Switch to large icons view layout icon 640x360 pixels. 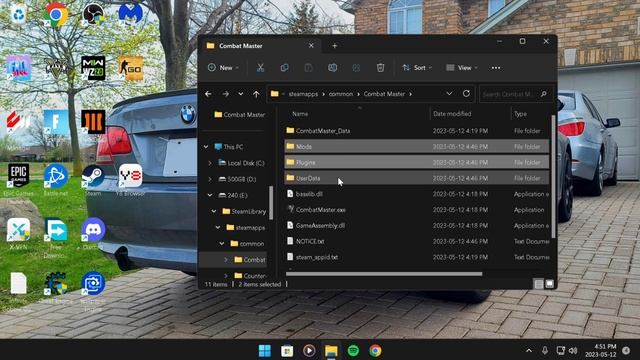[x=549, y=284]
